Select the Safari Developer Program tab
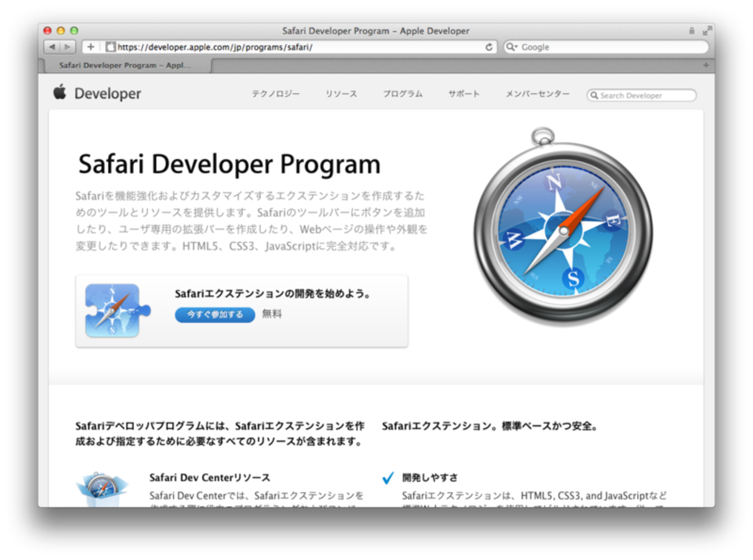Viewport: 753px width, 560px height. click(x=125, y=65)
